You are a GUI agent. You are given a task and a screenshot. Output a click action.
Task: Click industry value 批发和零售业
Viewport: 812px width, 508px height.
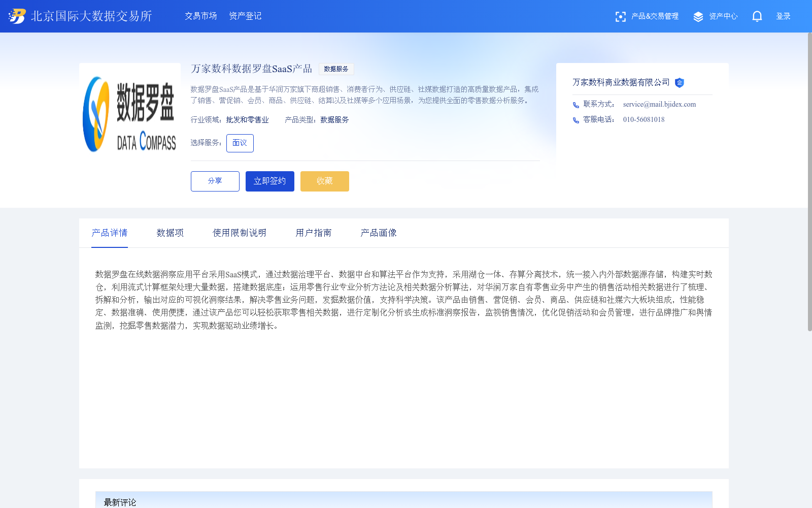tap(248, 120)
